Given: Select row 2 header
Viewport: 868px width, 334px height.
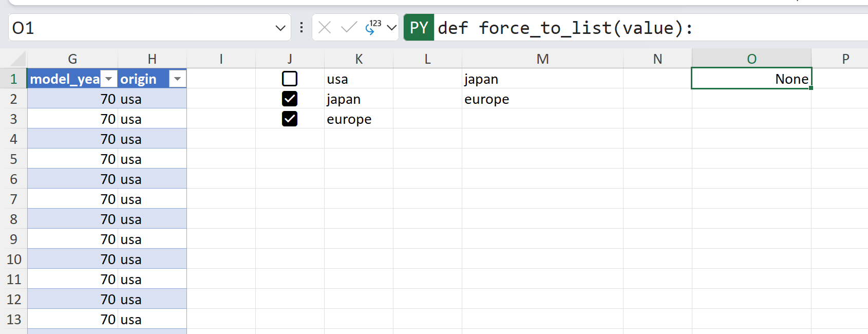Looking at the screenshot, I should pyautogui.click(x=14, y=99).
